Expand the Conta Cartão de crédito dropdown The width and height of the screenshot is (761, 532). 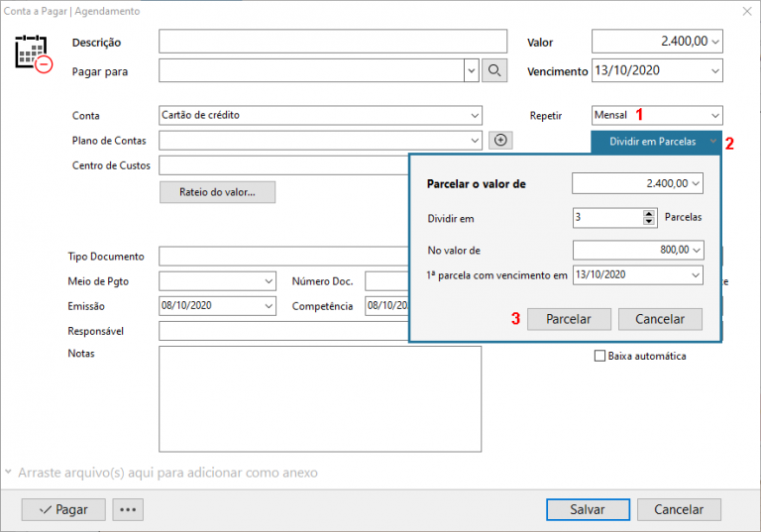(x=475, y=115)
